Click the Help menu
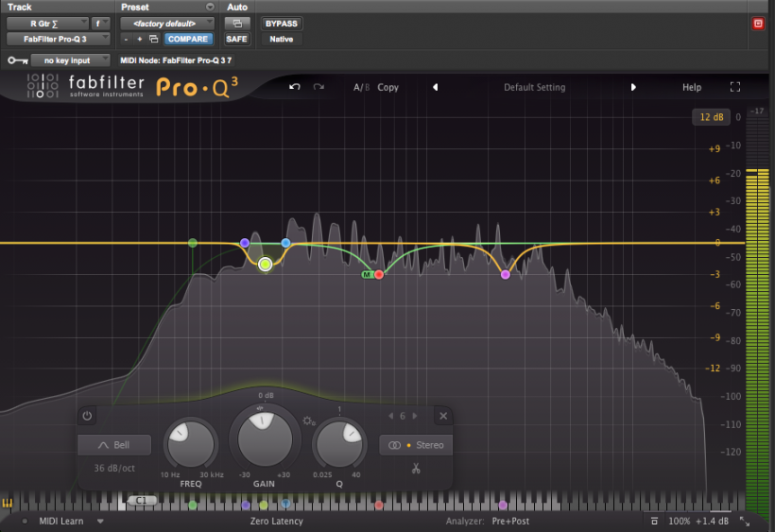775x532 pixels. [692, 88]
